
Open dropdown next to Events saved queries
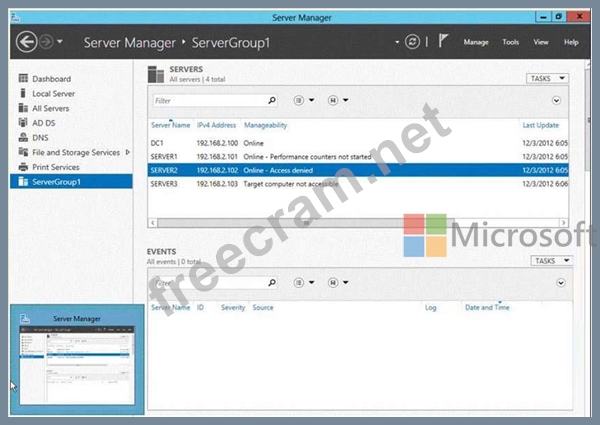pyautogui.click(x=346, y=282)
